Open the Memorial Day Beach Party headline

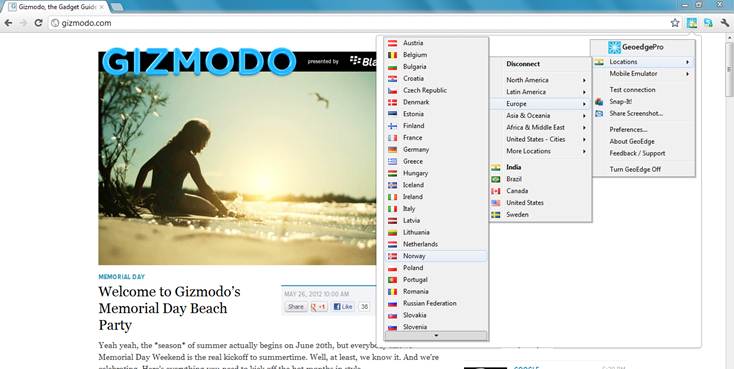click(x=169, y=308)
